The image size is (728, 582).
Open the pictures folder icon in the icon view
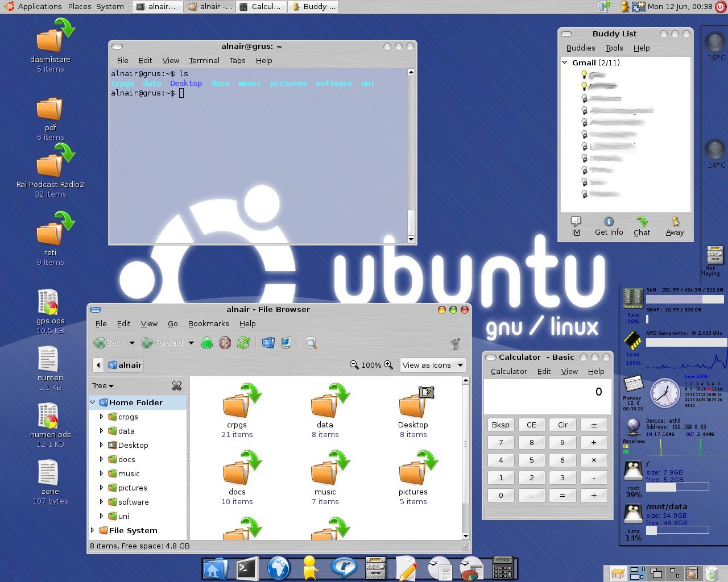coord(418,468)
